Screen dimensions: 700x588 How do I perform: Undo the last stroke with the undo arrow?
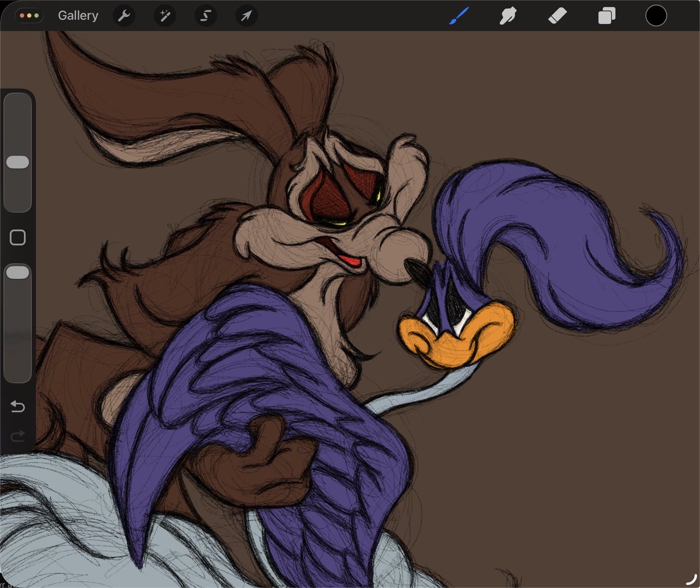(17, 407)
